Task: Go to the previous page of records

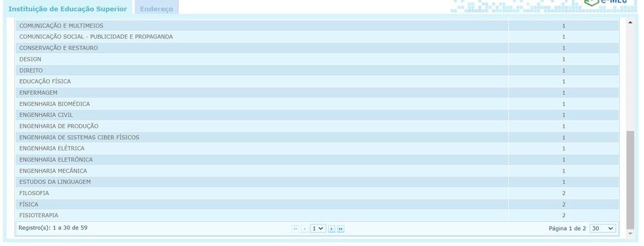Action: 304,229
